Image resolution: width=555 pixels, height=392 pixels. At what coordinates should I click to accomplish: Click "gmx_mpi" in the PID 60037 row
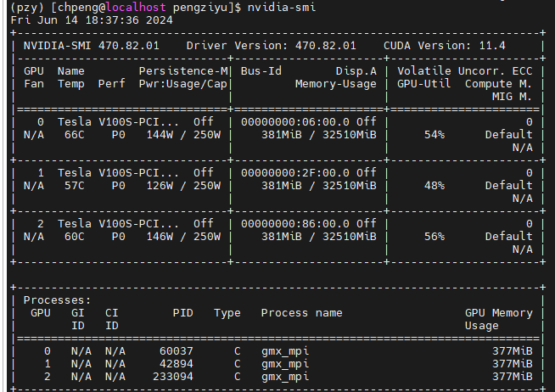pyautogui.click(x=285, y=351)
